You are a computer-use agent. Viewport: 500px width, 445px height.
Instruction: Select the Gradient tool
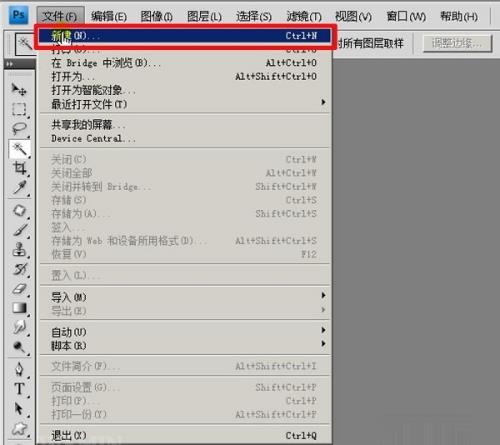click(19, 308)
